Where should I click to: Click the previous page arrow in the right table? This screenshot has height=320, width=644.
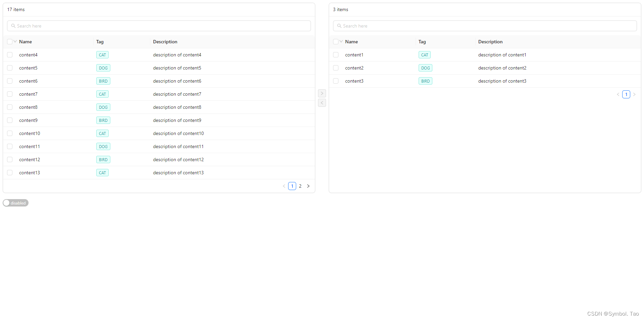(x=618, y=94)
